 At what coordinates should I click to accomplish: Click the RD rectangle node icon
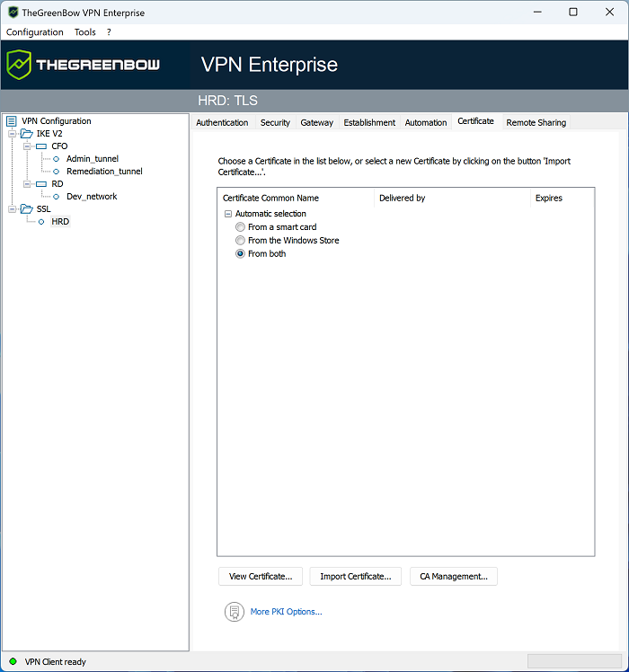(x=41, y=184)
